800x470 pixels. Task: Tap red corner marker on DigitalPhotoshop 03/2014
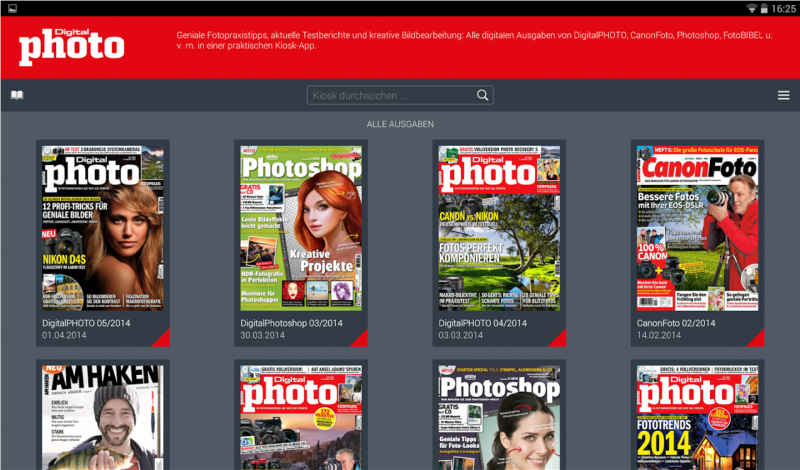361,340
